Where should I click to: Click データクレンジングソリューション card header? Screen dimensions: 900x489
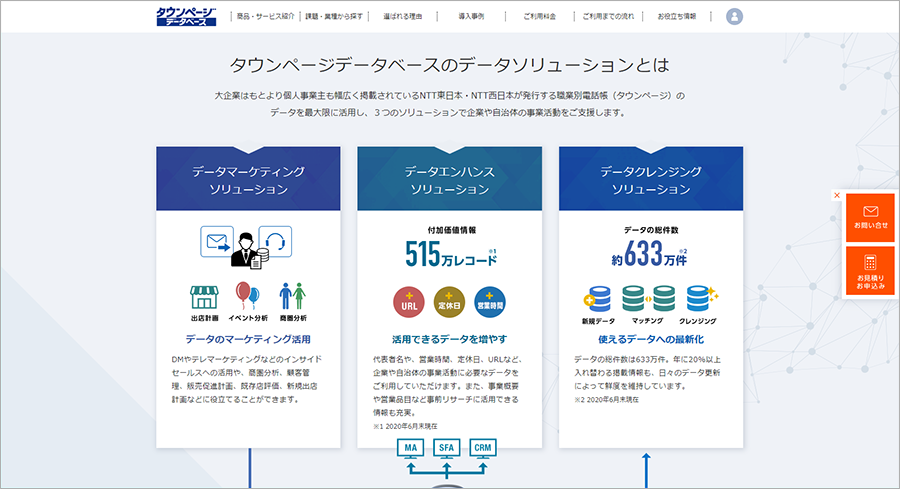click(x=651, y=179)
